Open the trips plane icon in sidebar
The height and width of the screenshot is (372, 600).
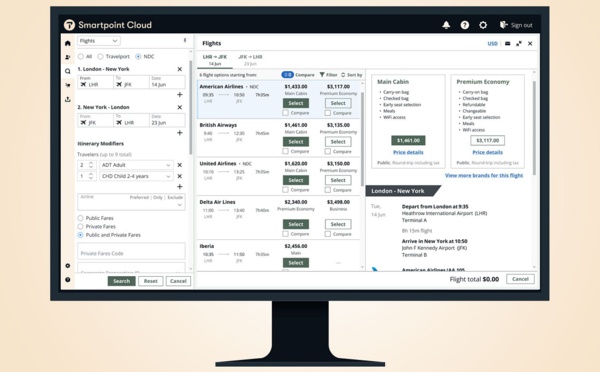[x=68, y=85]
